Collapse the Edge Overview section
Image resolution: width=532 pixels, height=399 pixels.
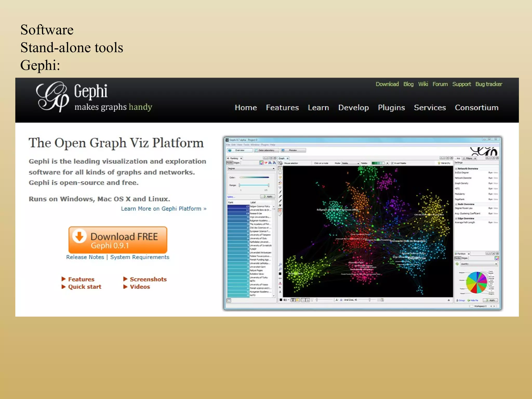coord(456,218)
